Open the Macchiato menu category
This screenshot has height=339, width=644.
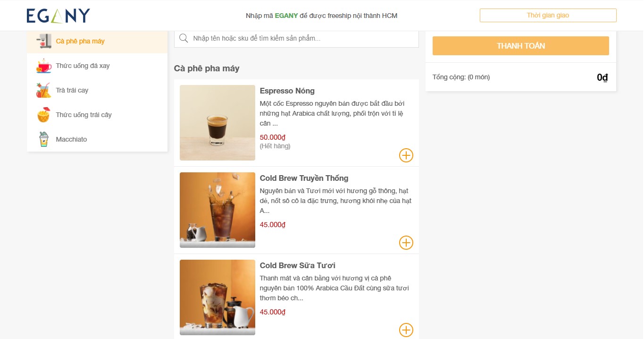pyautogui.click(x=71, y=139)
